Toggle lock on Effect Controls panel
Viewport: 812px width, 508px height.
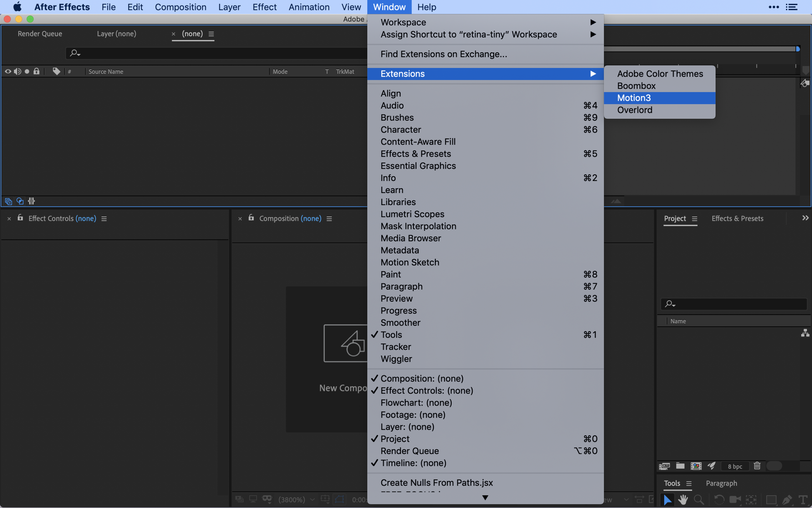20,218
